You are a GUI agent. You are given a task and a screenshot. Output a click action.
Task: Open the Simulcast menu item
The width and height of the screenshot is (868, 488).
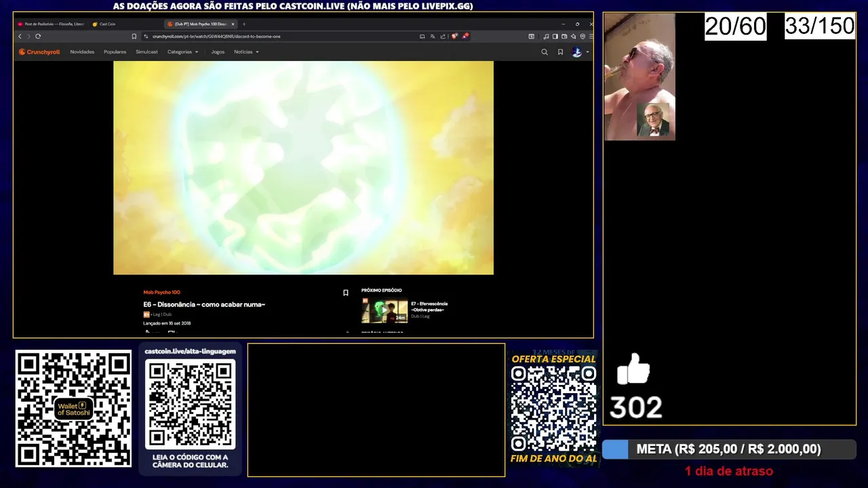coord(146,52)
